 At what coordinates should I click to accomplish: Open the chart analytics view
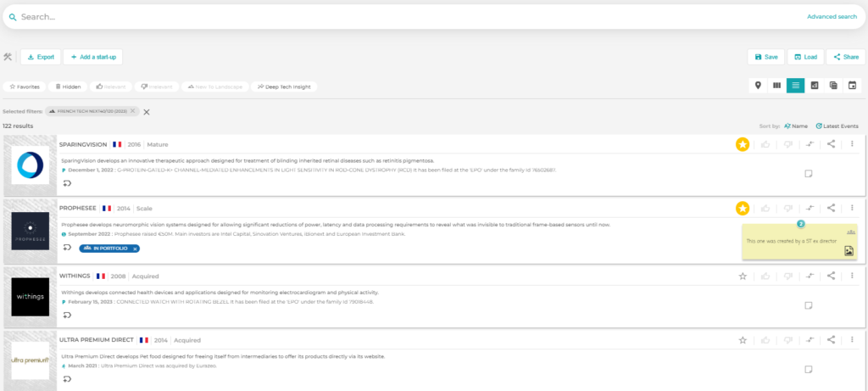pyautogui.click(x=815, y=86)
